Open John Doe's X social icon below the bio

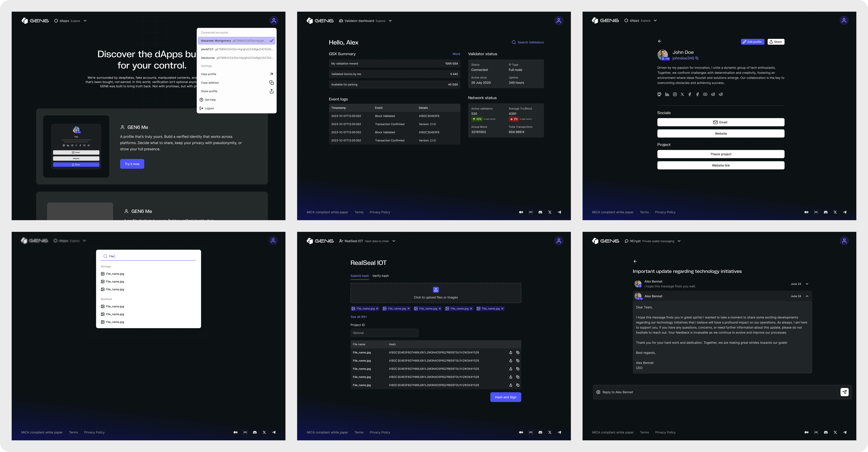682,94
